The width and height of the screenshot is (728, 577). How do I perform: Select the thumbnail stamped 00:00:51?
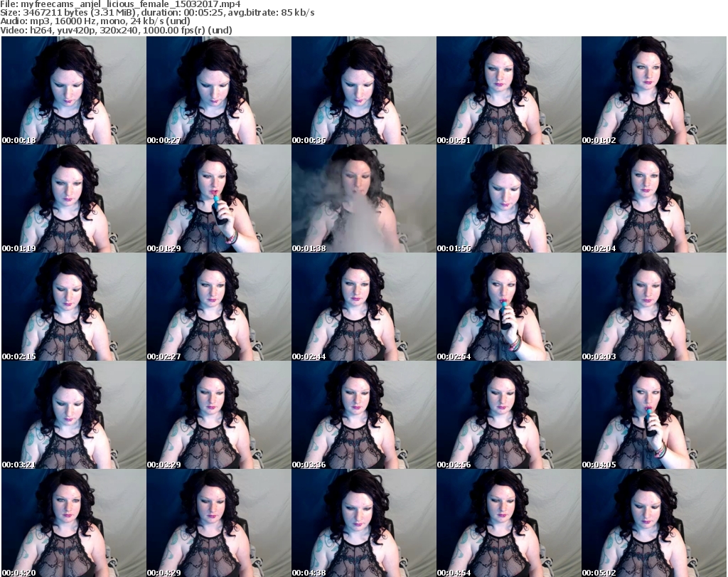coord(508,90)
